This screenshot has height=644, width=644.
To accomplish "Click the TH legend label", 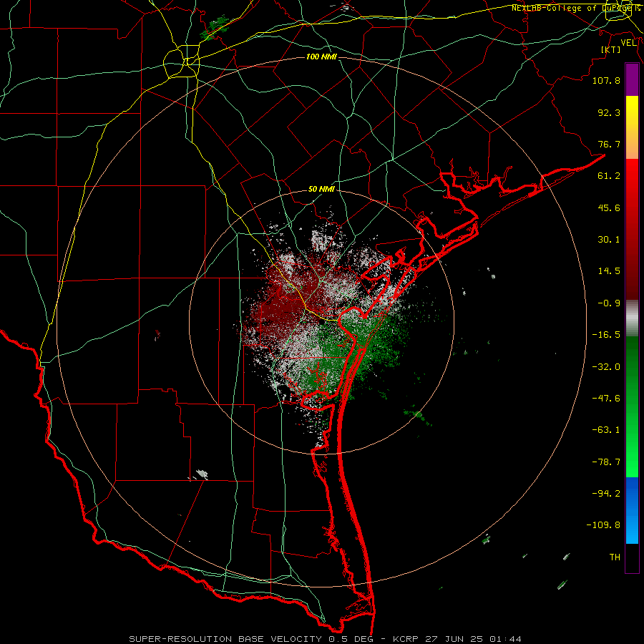I will [x=615, y=557].
